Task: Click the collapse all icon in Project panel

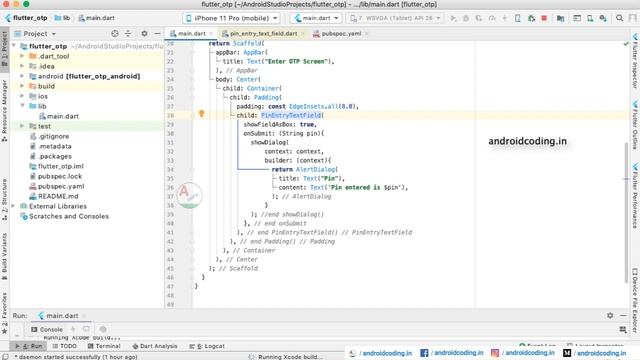Action: pyautogui.click(x=128, y=33)
